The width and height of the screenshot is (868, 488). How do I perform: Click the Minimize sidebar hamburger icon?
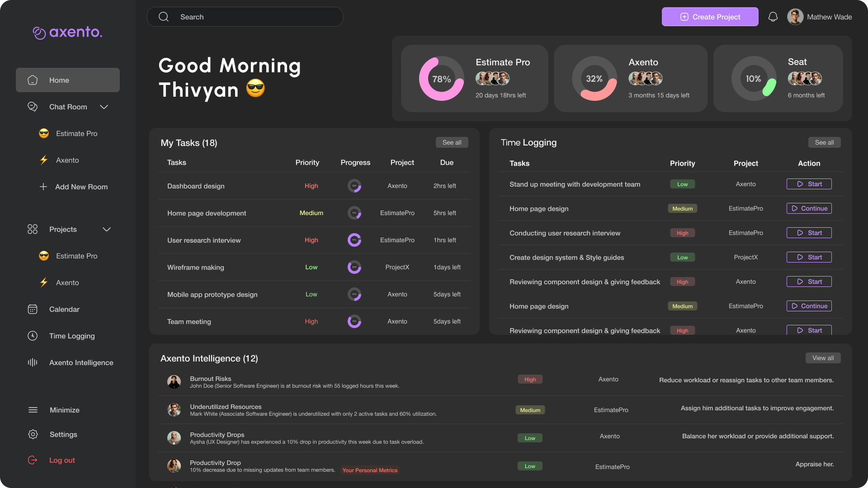(x=33, y=410)
